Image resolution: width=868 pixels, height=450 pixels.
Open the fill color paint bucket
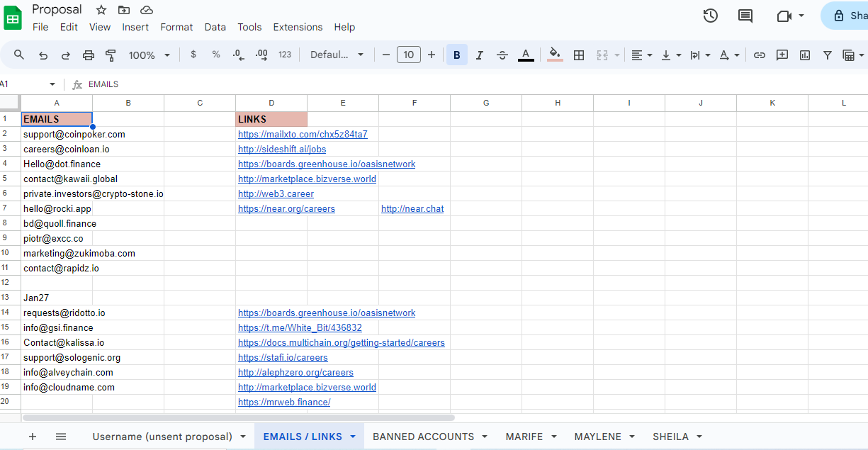pos(556,55)
